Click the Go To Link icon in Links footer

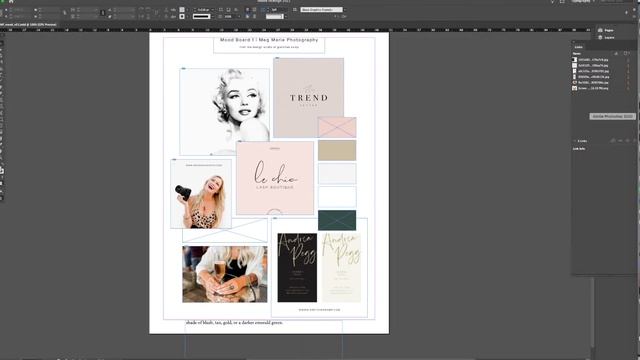[x=620, y=141]
